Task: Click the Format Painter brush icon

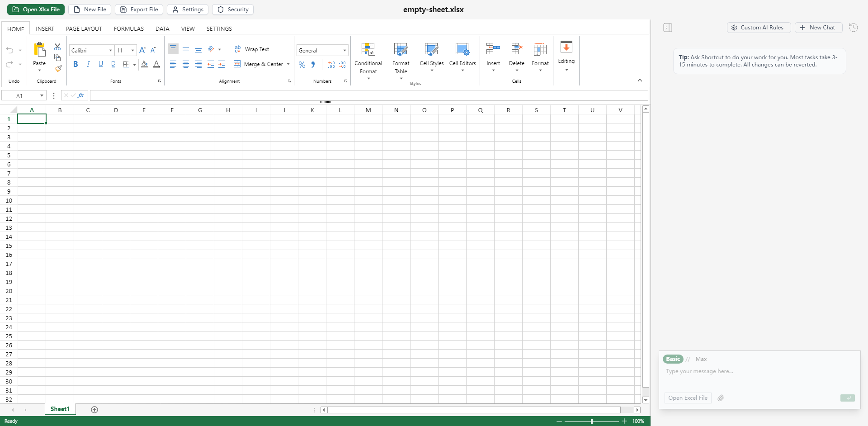Action: 58,69
